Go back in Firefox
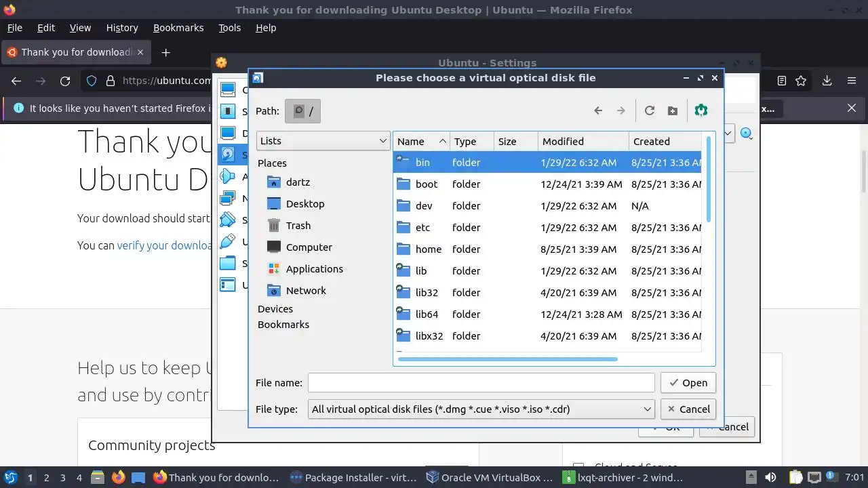Image resolution: width=868 pixels, height=488 pixels. (16, 81)
